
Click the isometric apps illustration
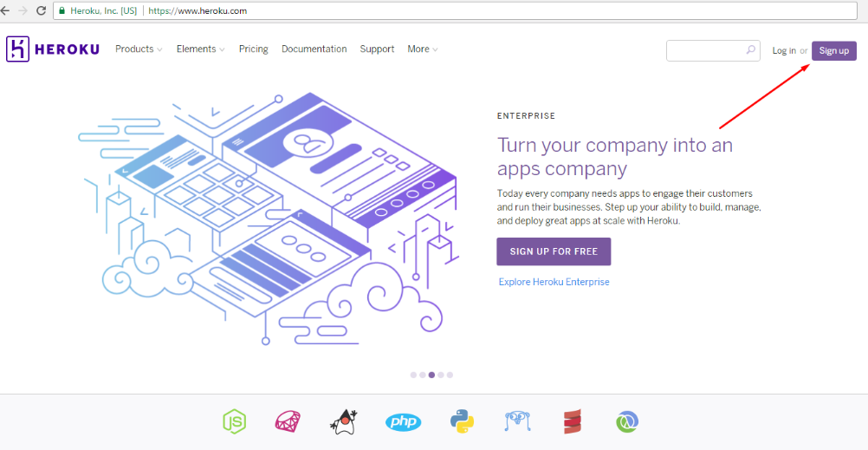[269, 218]
